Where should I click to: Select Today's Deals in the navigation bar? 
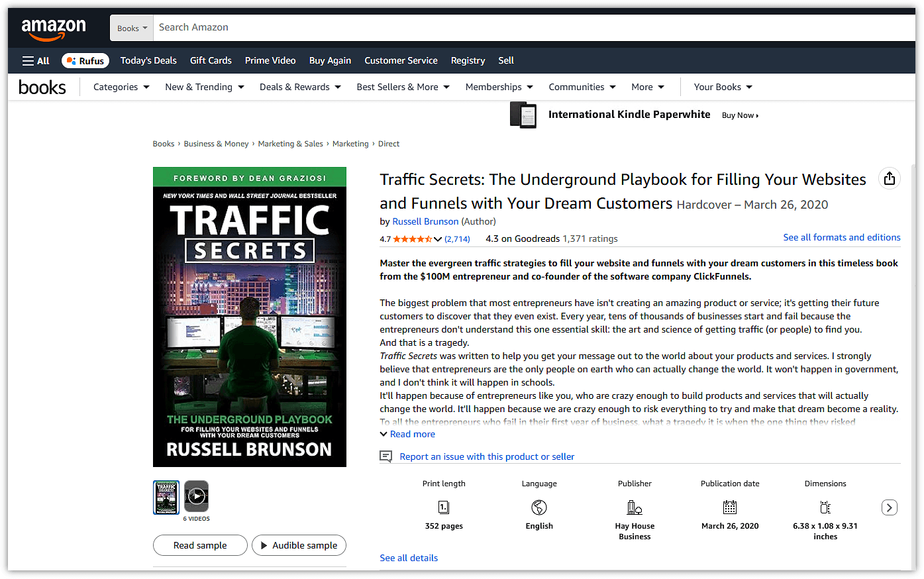[148, 60]
